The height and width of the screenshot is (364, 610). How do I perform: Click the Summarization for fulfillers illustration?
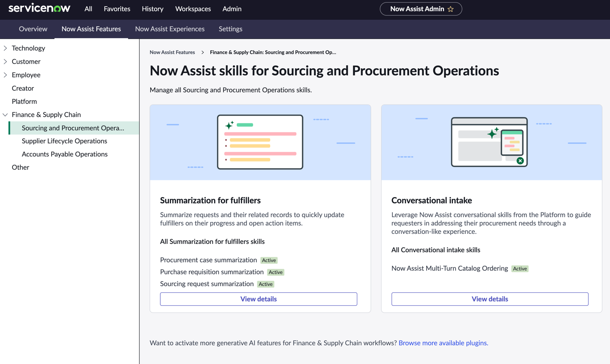pyautogui.click(x=260, y=142)
